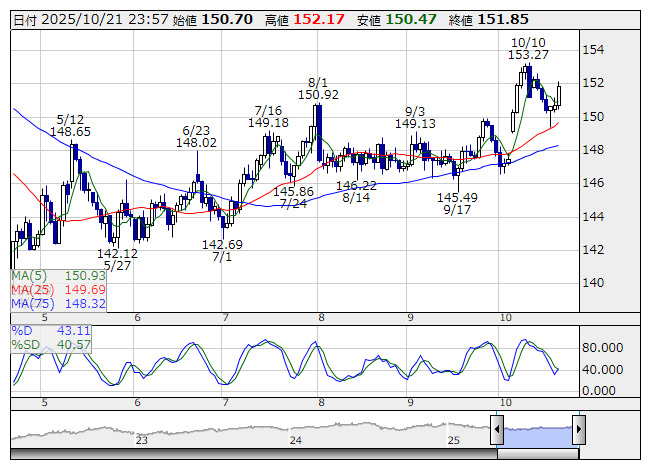Click the year 25 marker in overview
Viewport: 653px width, 470px height.
[x=454, y=440]
